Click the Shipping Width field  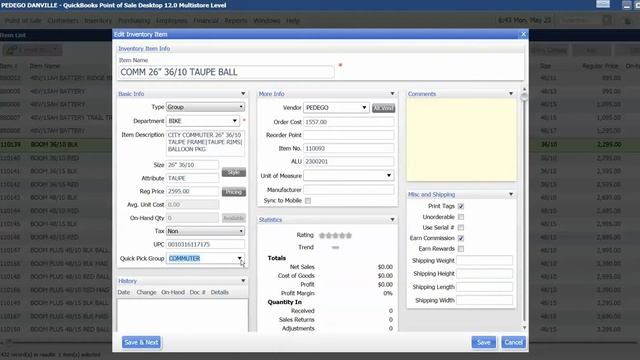pos(484,300)
